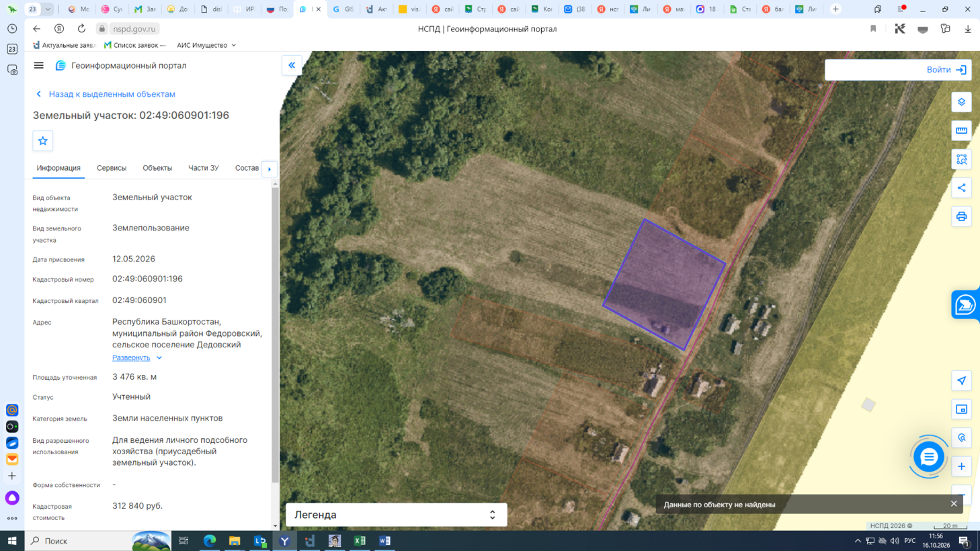Open the hamburger main menu
This screenshot has width=980, height=551.
pyautogui.click(x=39, y=65)
